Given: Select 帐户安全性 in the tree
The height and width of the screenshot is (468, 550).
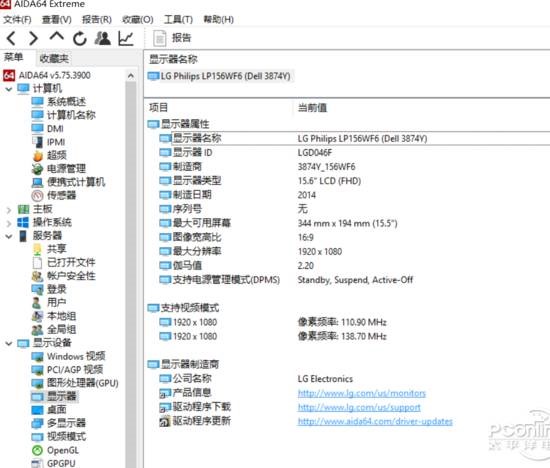Looking at the screenshot, I should pos(63,276).
